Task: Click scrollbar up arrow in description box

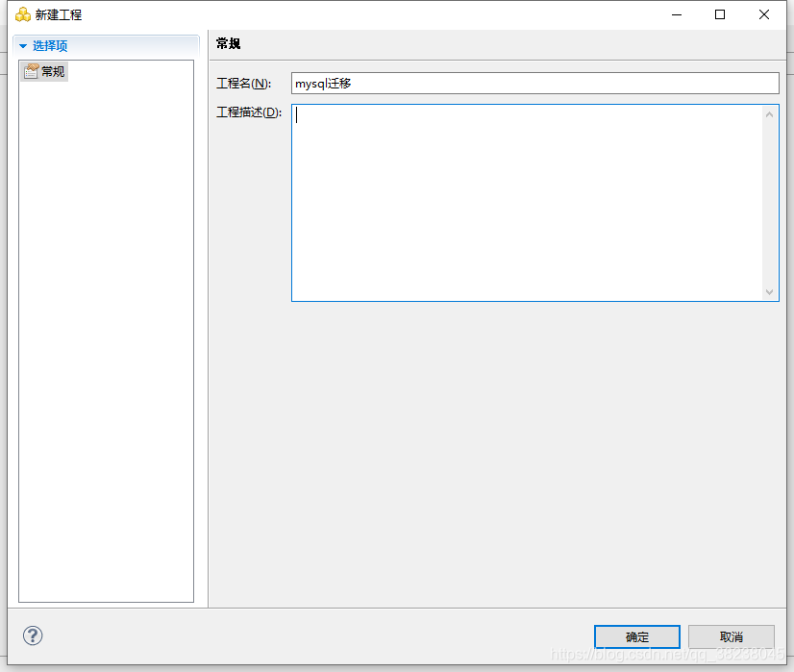Action: (x=769, y=115)
